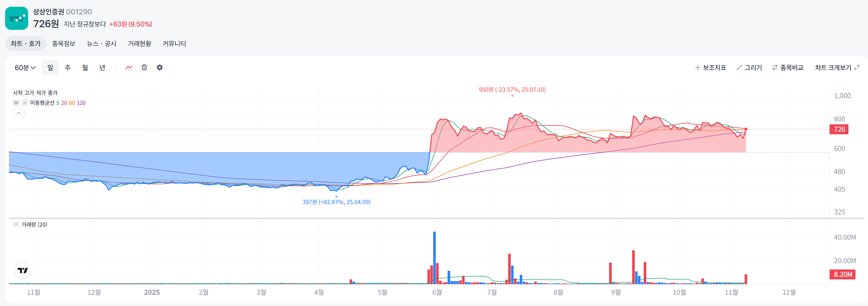This screenshot has width=868, height=306.
Task: Open chart settings gear icon
Action: [x=160, y=67]
